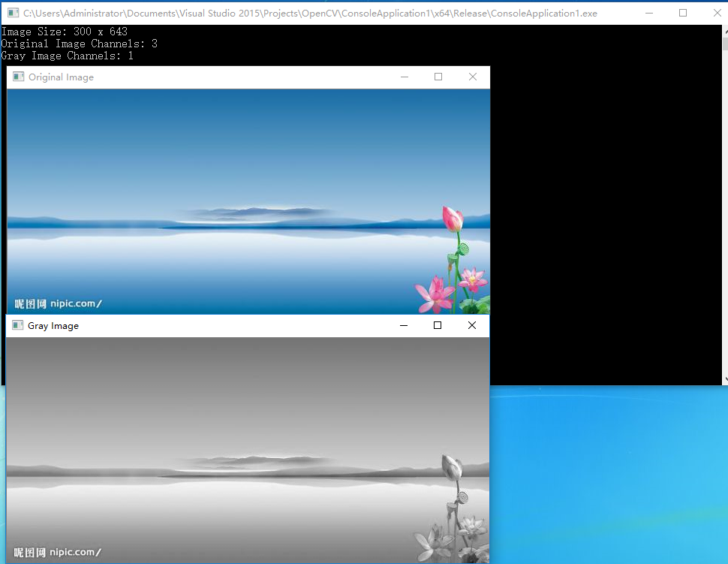Click the Gray Image window system icon
The image size is (728, 564).
[x=17, y=325]
